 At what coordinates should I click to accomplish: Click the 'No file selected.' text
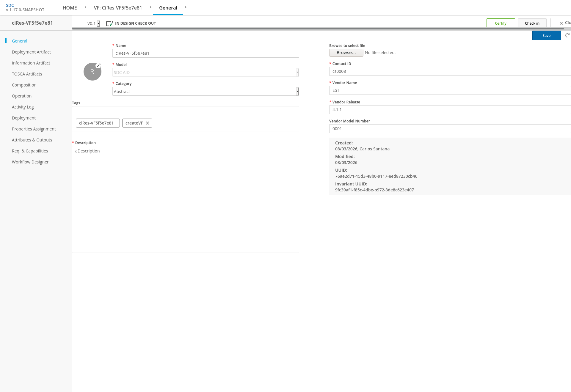coord(380,53)
